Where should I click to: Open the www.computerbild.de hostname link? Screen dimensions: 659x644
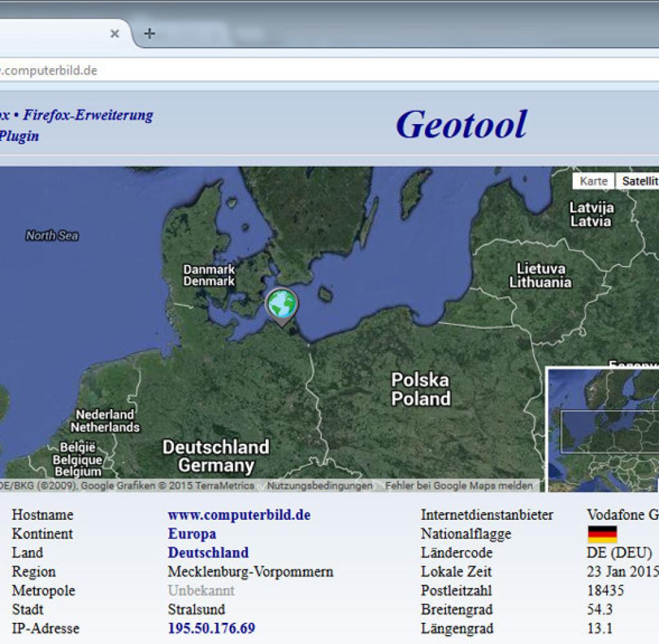point(239,515)
